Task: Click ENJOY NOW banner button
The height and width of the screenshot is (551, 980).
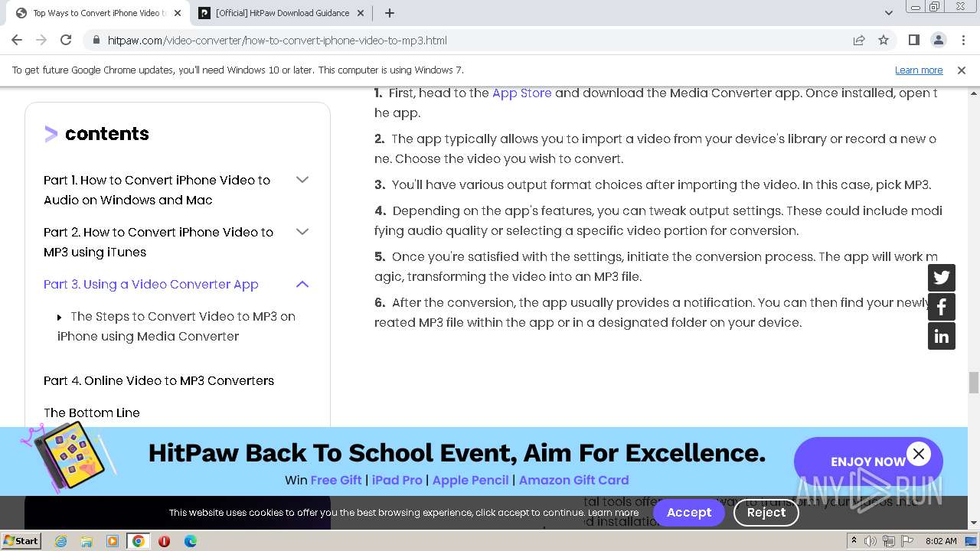Action: click(x=868, y=461)
